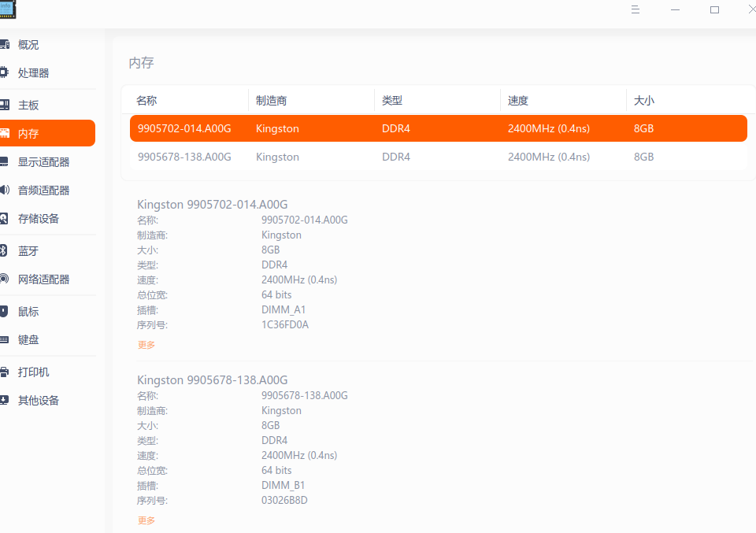756x533 pixels.
Task: Click the printer (打印机) icon
Action: (x=4, y=372)
